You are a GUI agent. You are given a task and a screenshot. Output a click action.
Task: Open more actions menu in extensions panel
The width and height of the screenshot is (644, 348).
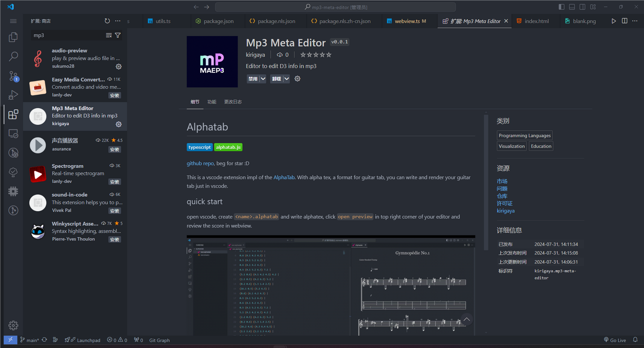point(118,21)
